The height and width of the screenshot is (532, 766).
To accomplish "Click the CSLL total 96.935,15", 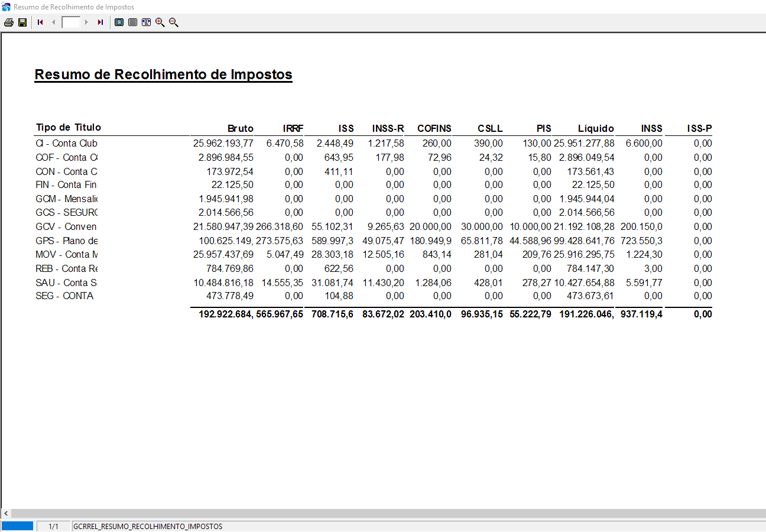I will 482,314.
